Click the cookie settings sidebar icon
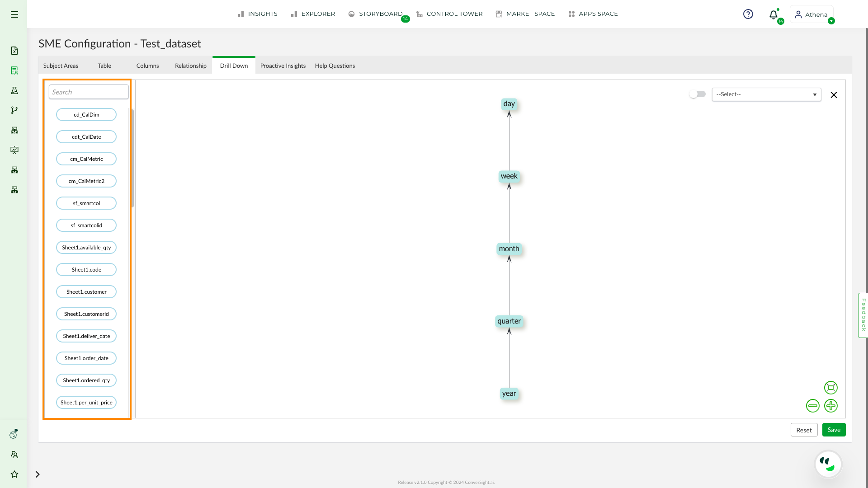Image resolution: width=868 pixels, height=488 pixels. 14,434
